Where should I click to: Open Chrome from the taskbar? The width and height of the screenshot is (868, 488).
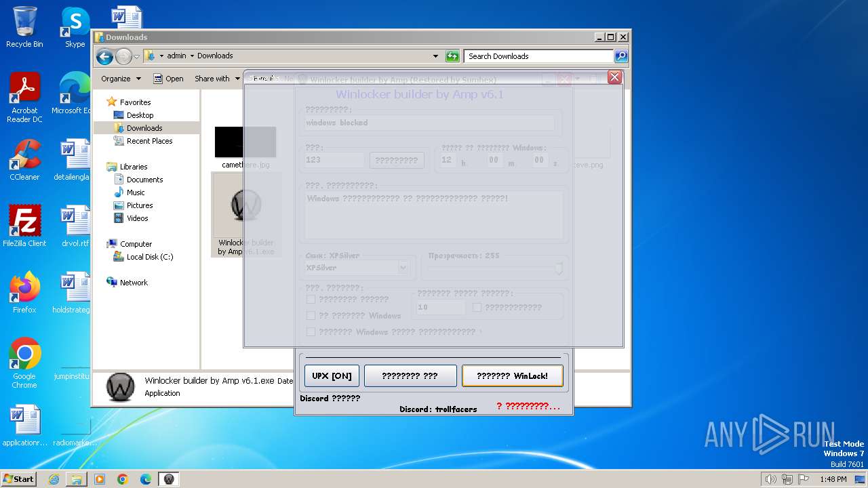123,479
